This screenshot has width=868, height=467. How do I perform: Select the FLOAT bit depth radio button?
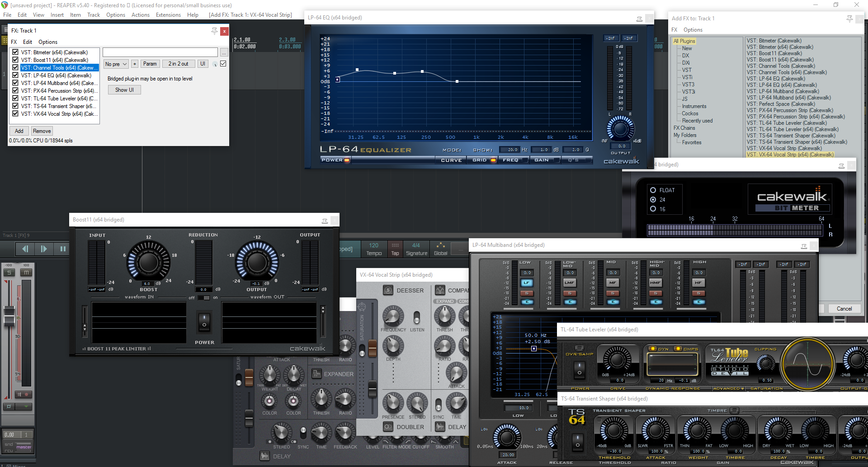pyautogui.click(x=653, y=190)
